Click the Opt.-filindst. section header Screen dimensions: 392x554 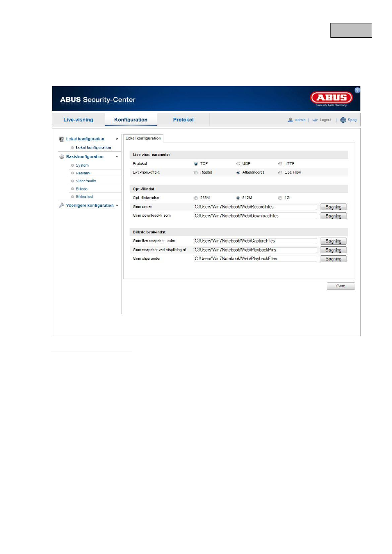(239, 189)
